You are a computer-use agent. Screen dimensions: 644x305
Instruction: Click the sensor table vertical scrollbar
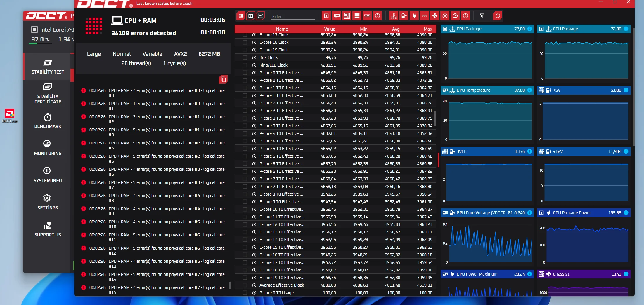pyautogui.click(x=435, y=118)
